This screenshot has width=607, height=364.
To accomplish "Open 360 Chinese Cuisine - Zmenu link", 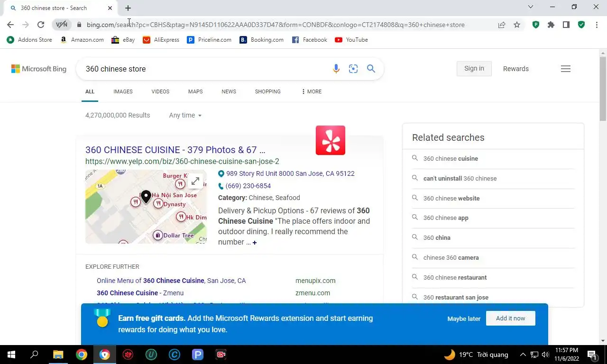I will pos(140,293).
